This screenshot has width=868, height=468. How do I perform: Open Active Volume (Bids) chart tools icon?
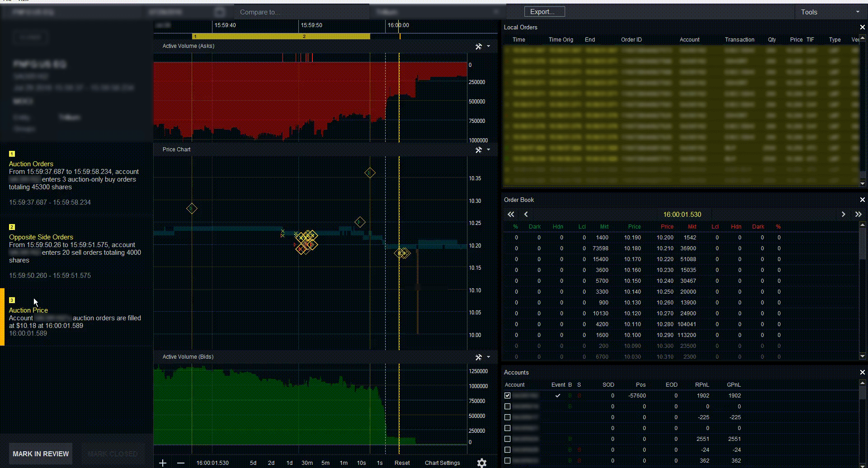(478, 357)
